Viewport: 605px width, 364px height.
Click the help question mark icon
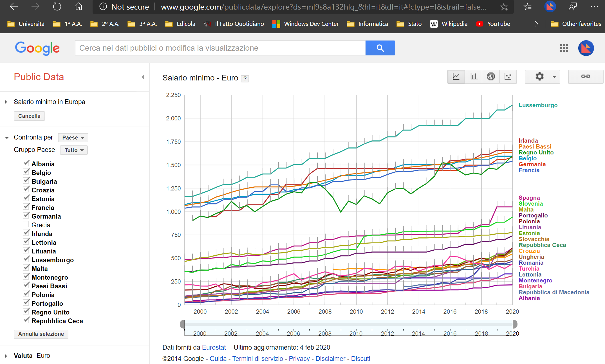click(x=245, y=78)
